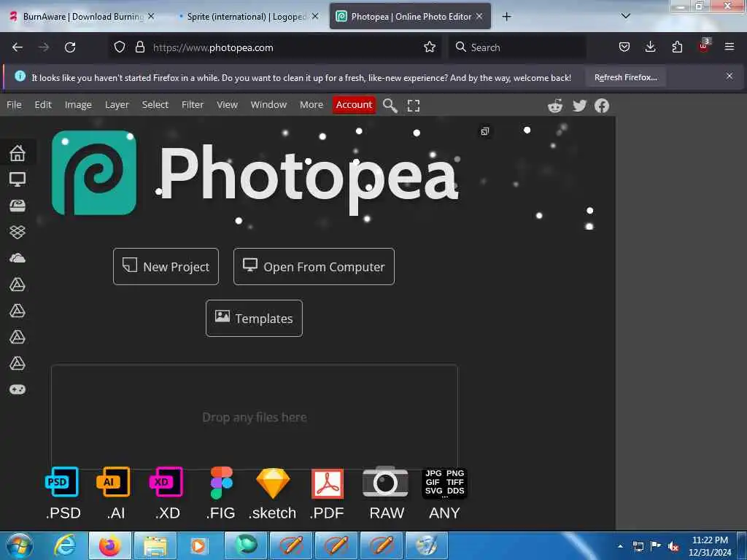Open Firefox application hamburger menu

coord(729,47)
